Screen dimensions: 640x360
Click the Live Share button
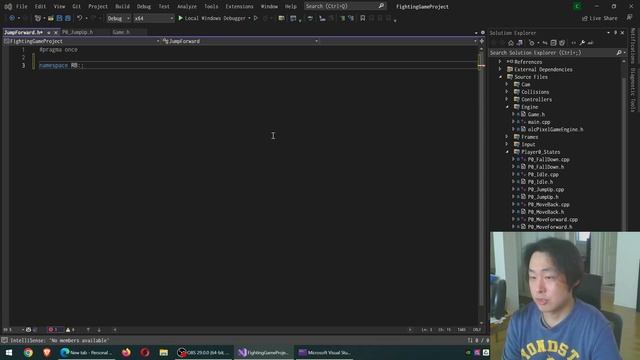600,18
